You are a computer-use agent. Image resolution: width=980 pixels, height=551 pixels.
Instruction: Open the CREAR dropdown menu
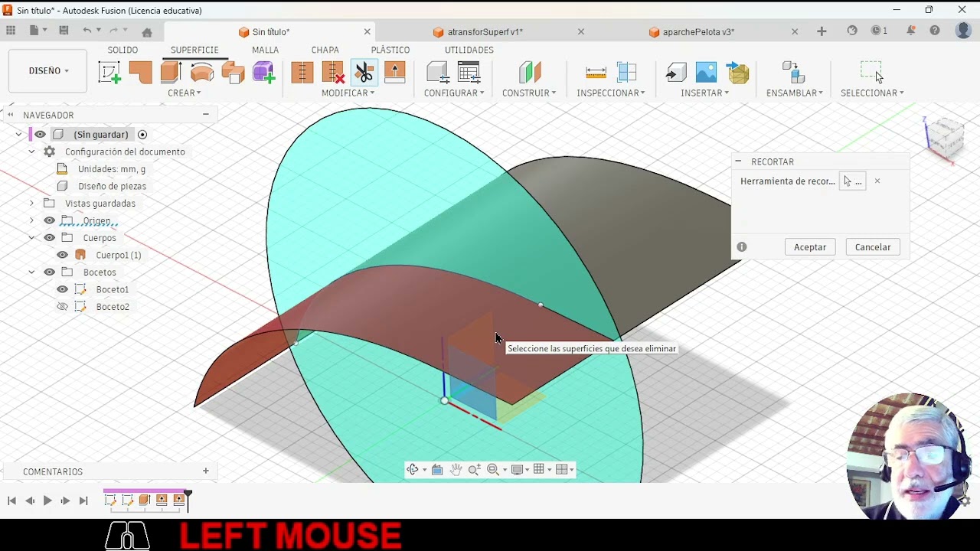tap(185, 93)
